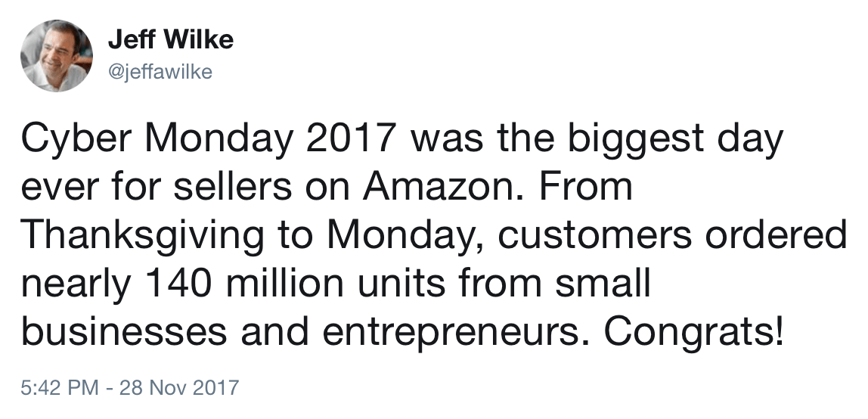
Task: Click the word "Congrats!" in tweet
Action: (x=693, y=331)
